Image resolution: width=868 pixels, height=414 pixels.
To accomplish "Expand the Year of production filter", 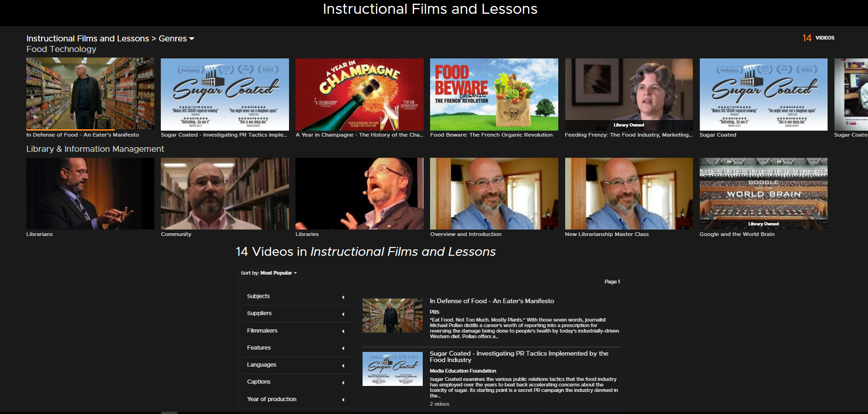I will tap(296, 399).
